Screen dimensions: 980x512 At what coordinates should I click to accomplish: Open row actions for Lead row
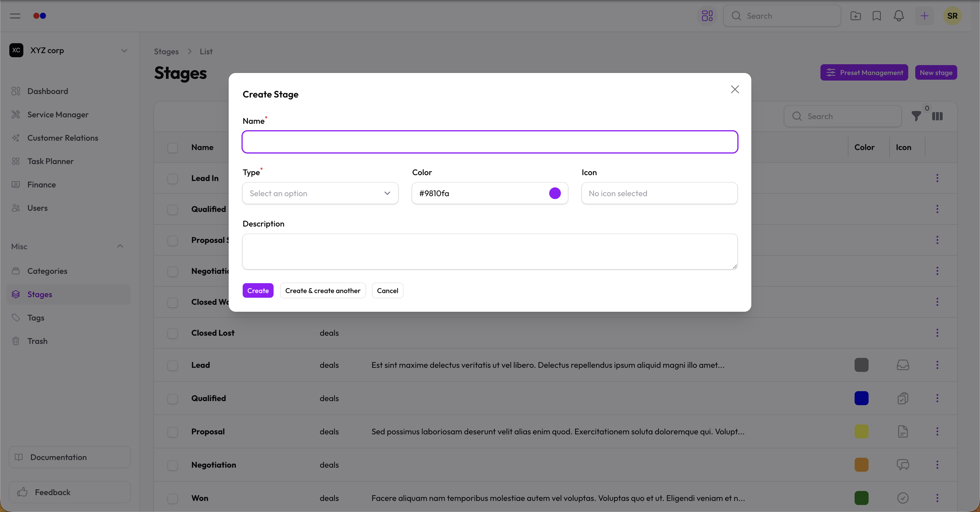click(937, 365)
